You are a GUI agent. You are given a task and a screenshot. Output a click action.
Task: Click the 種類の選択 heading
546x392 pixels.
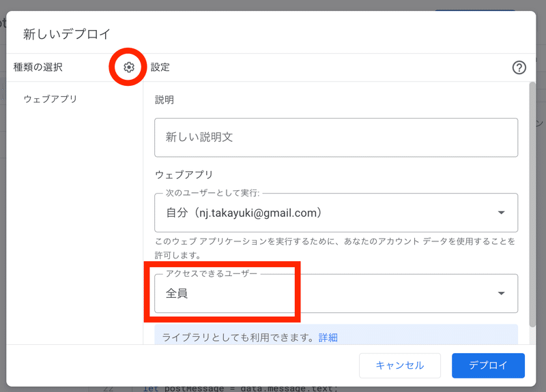coord(38,67)
